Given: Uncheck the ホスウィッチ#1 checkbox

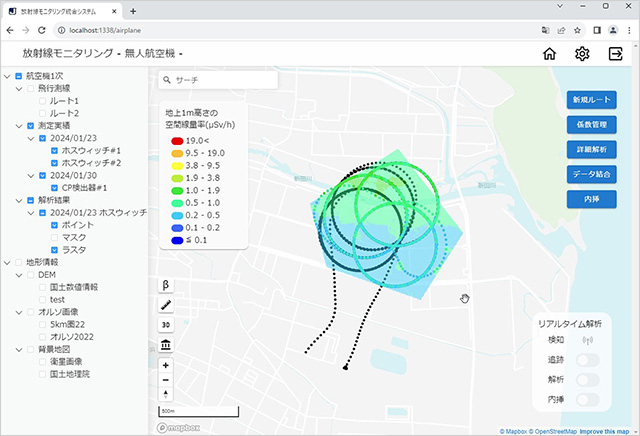Looking at the screenshot, I should [56, 150].
